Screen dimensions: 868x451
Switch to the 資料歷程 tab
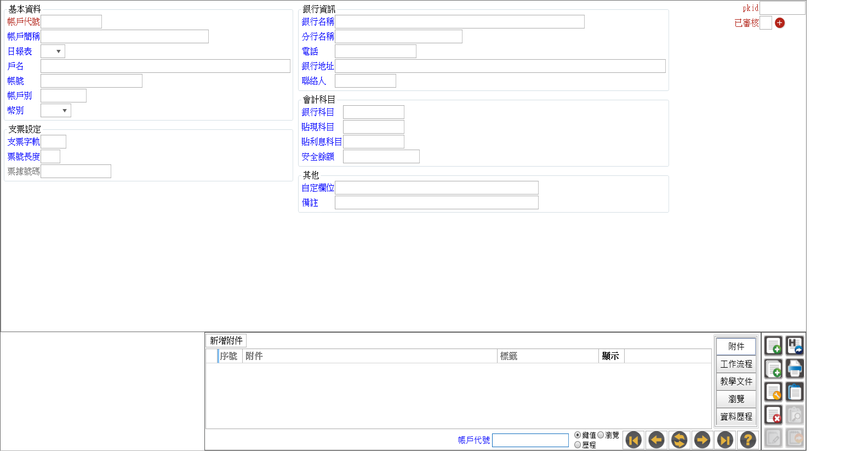pyautogui.click(x=736, y=416)
